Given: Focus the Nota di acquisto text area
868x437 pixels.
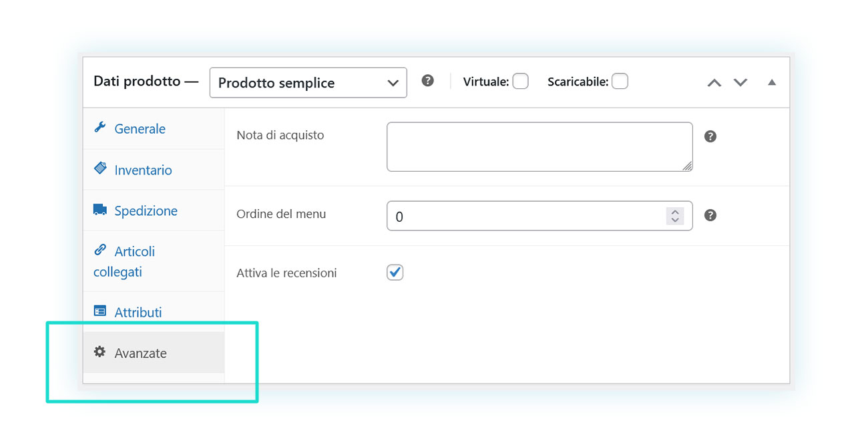Looking at the screenshot, I should coord(539,146).
